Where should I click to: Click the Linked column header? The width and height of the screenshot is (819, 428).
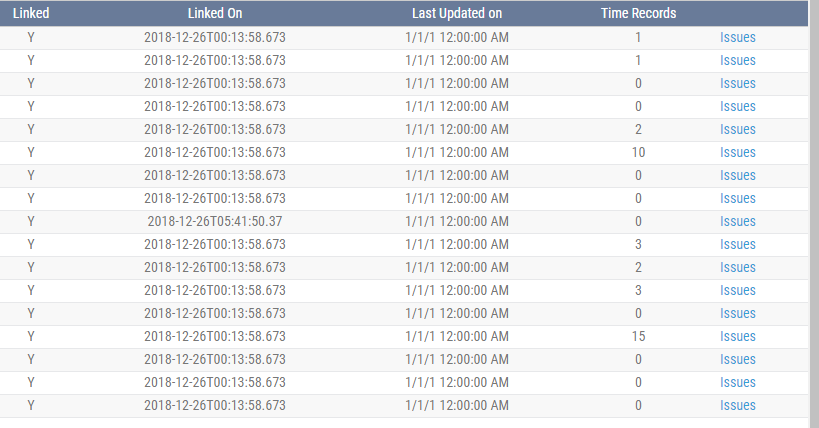point(31,13)
